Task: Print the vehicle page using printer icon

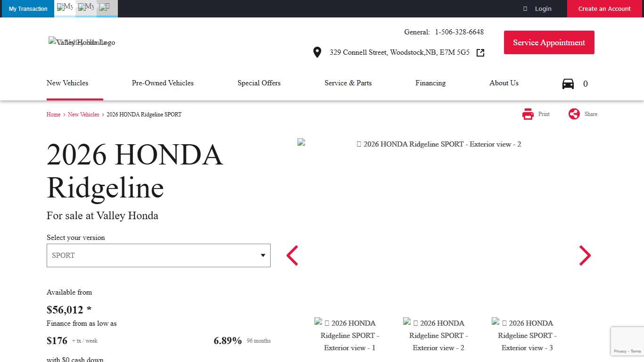Action: pos(528,114)
